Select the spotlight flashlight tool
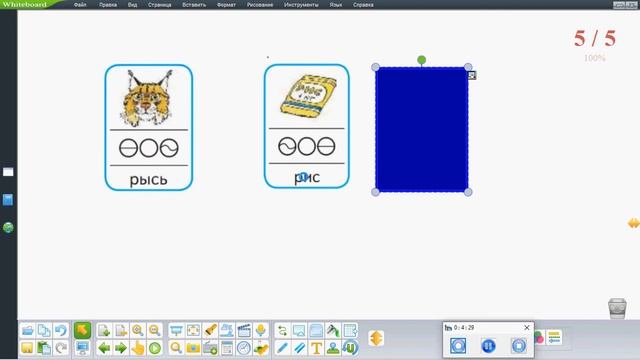Viewport: 640px width, 360px height. pos(210,330)
